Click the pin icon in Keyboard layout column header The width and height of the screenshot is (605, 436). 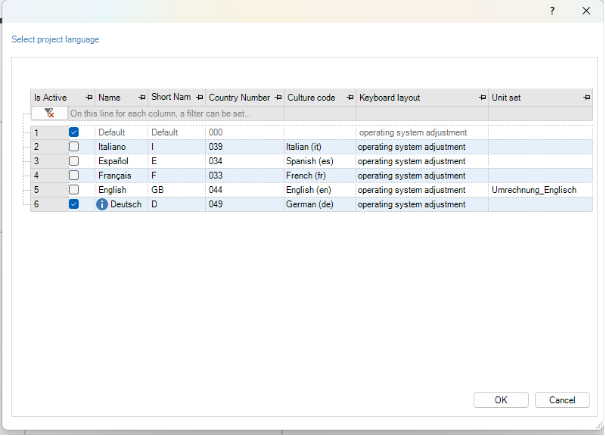click(x=482, y=98)
